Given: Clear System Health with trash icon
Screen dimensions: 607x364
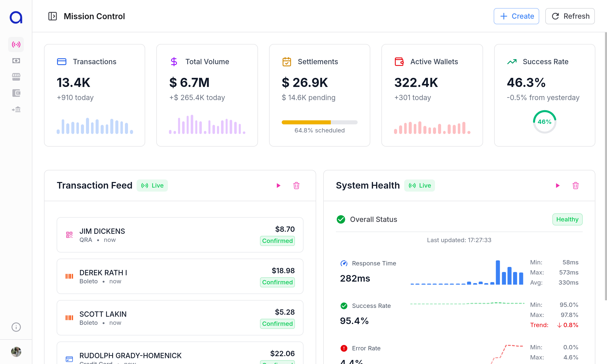Looking at the screenshot, I should tap(575, 186).
